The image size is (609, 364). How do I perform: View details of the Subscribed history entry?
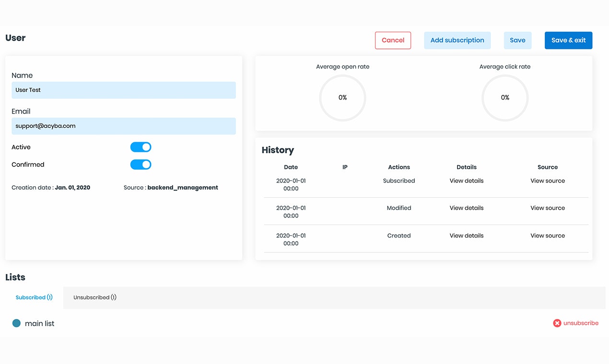466,181
